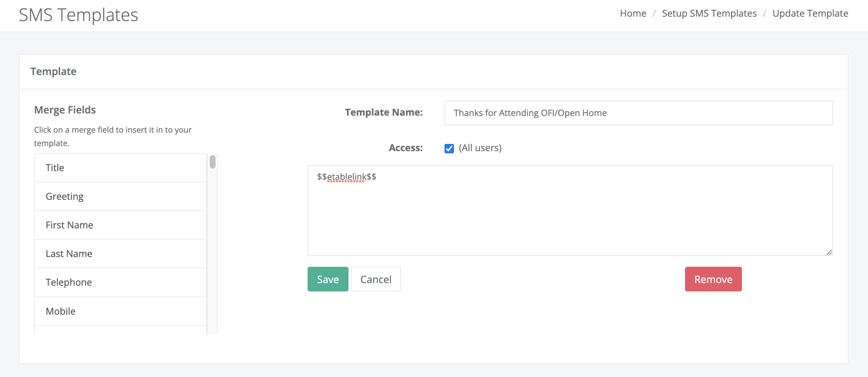Remove this template with red button
This screenshot has width=868, height=377.
[713, 279]
